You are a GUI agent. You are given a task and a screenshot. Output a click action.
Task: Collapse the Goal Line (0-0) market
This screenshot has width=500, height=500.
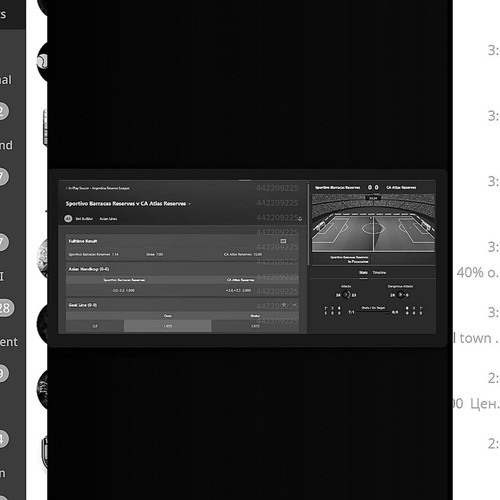coord(182,305)
